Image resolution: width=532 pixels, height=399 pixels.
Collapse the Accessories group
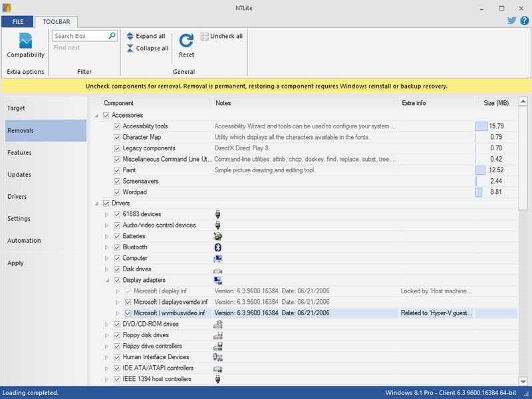tap(97, 116)
